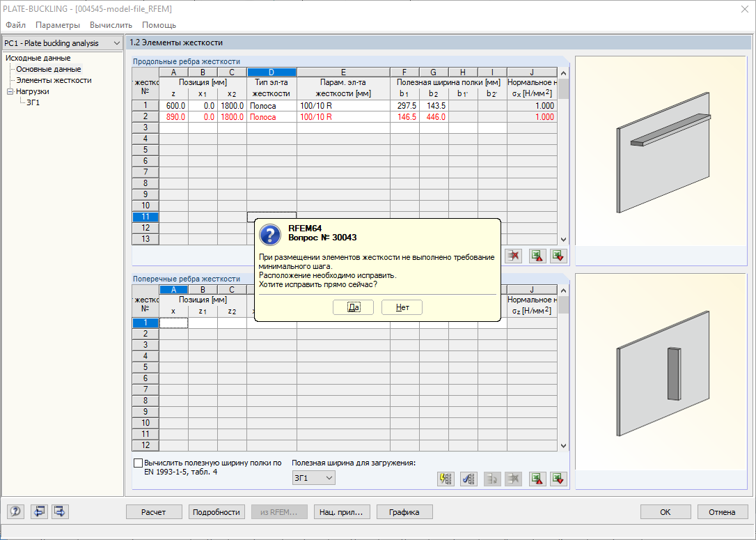Answer Нет in the dialog
Viewport: 756px width, 540px height.
[x=402, y=307]
